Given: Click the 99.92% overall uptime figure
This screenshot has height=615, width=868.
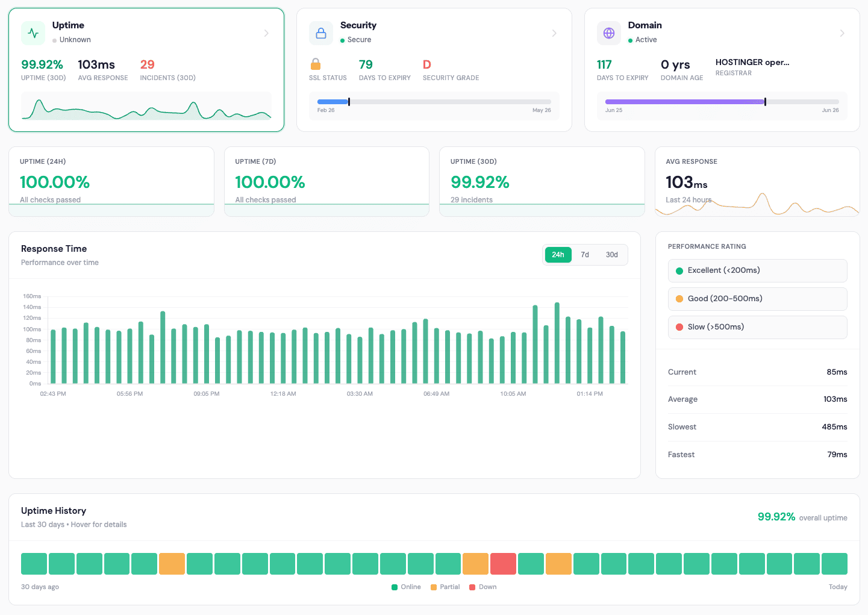Looking at the screenshot, I should [776, 517].
